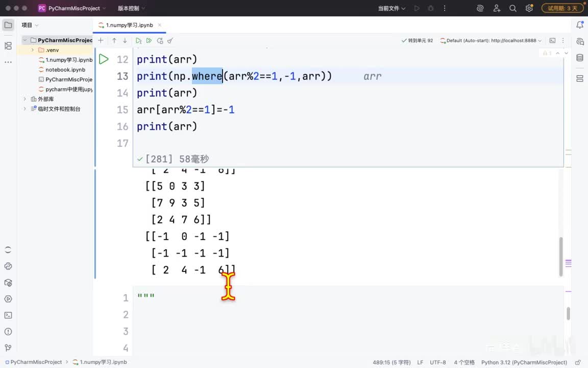The height and width of the screenshot is (368, 588).
Task: Go to next highlighted problem arrow
Action: pos(566,53)
